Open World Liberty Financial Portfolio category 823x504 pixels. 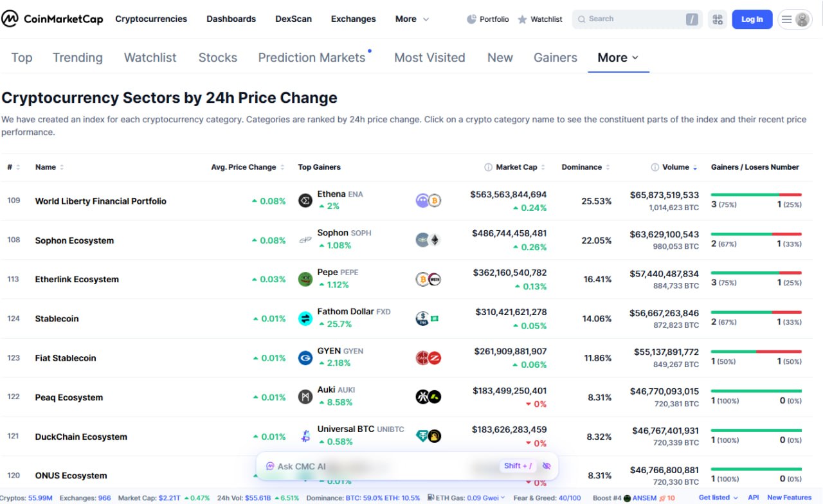point(100,201)
